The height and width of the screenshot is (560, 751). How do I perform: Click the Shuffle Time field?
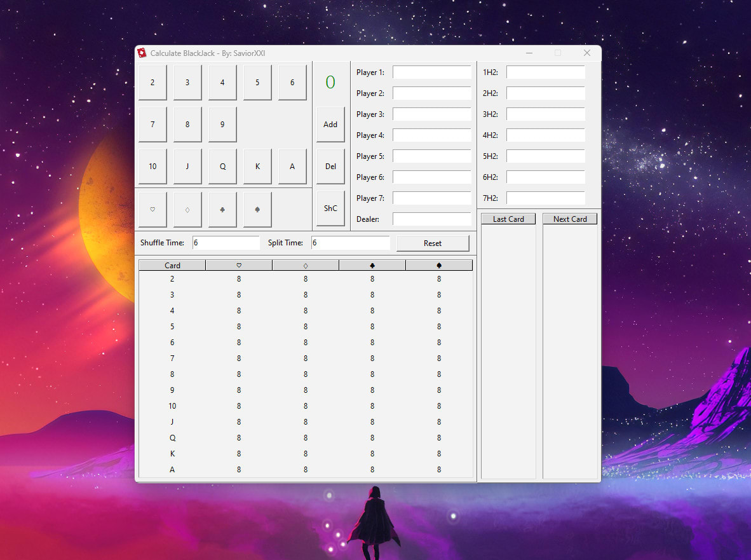click(x=226, y=243)
